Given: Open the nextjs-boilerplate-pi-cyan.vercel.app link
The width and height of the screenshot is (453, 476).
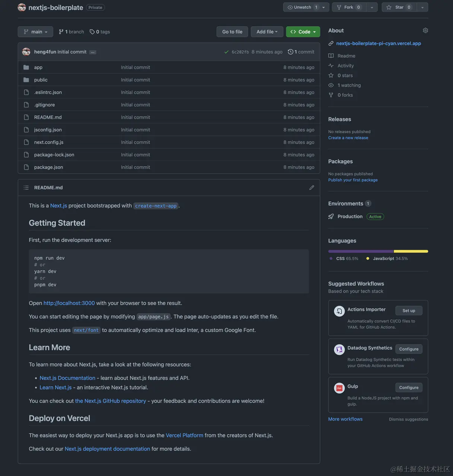Looking at the screenshot, I should (x=379, y=44).
